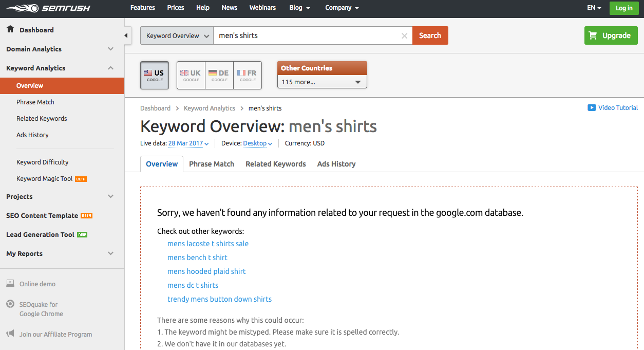Viewport: 644px width, 350px height.
Task: Click the Affiliate Program megaphone icon
Action: click(10, 334)
